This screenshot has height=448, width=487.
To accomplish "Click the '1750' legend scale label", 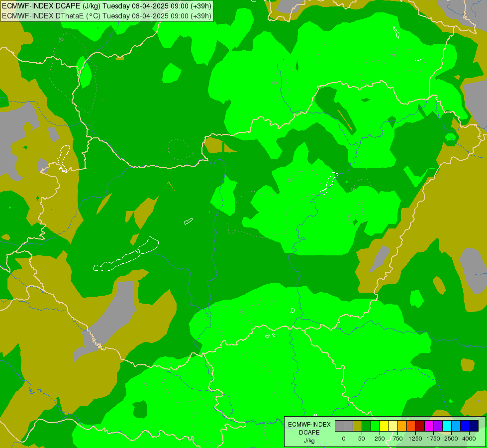I will point(433,439).
